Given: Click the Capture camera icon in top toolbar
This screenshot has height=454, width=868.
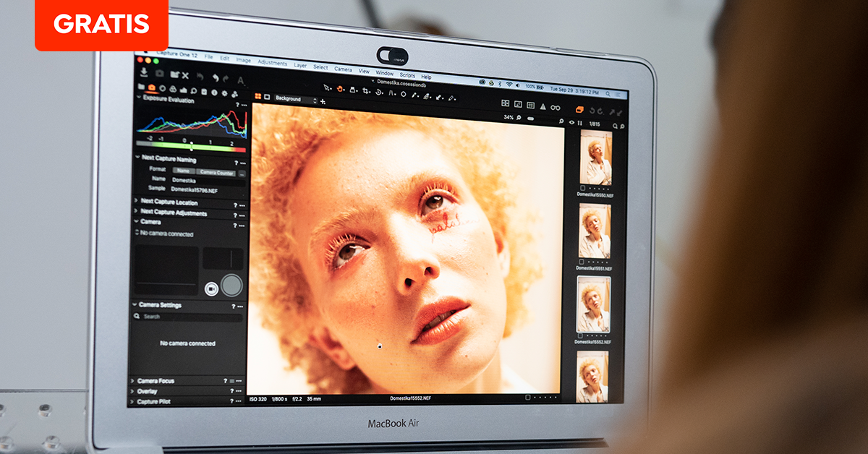Looking at the screenshot, I should (x=160, y=74).
